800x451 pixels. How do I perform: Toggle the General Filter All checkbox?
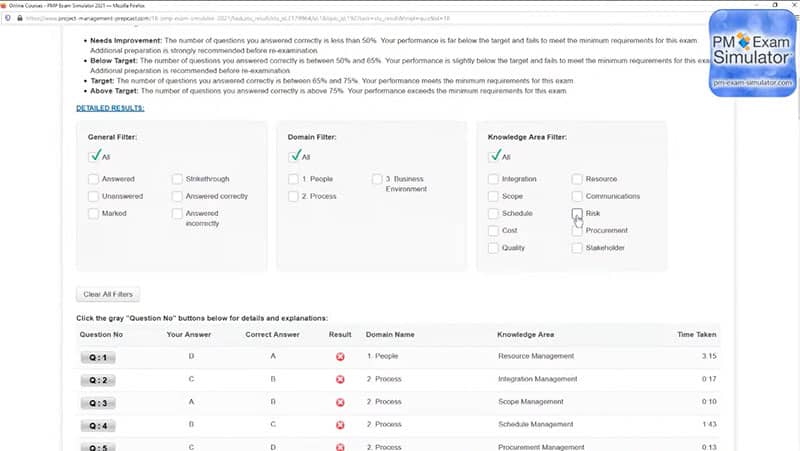point(95,156)
